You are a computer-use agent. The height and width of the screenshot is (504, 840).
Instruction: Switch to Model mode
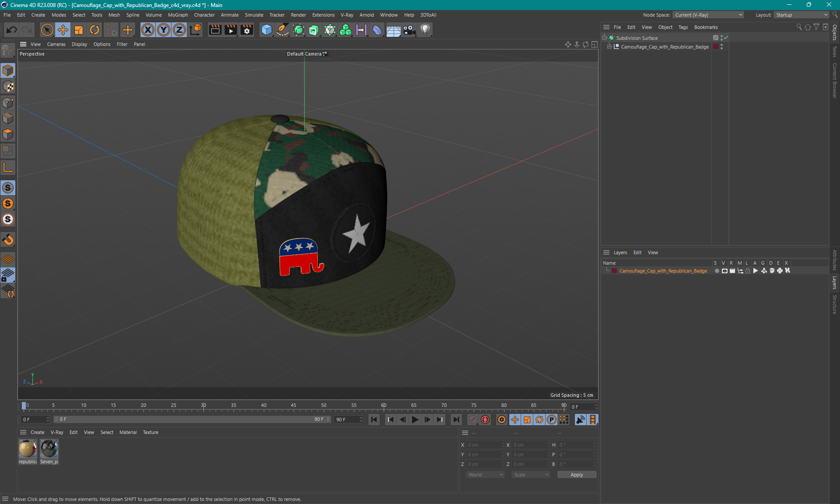[8, 70]
